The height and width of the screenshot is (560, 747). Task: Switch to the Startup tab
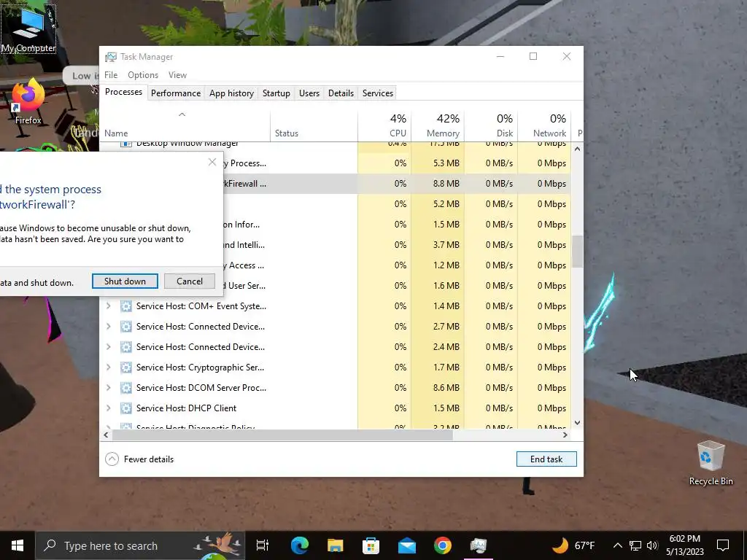276,93
